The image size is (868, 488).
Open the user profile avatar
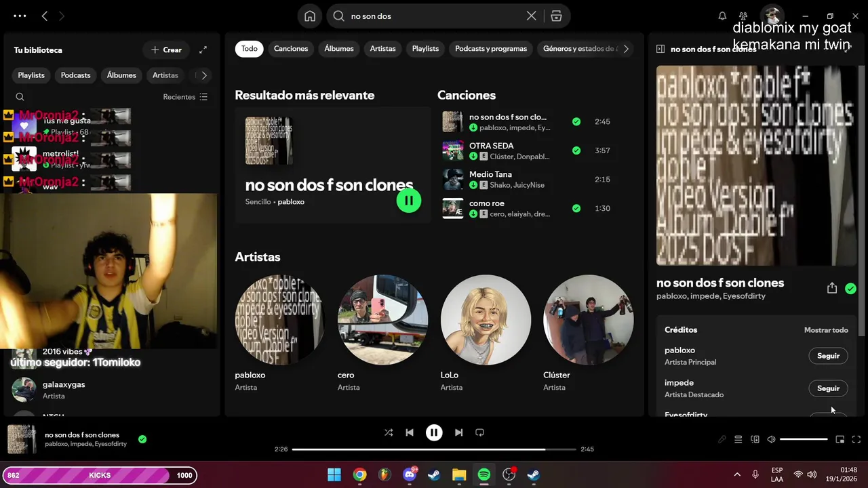point(771,16)
